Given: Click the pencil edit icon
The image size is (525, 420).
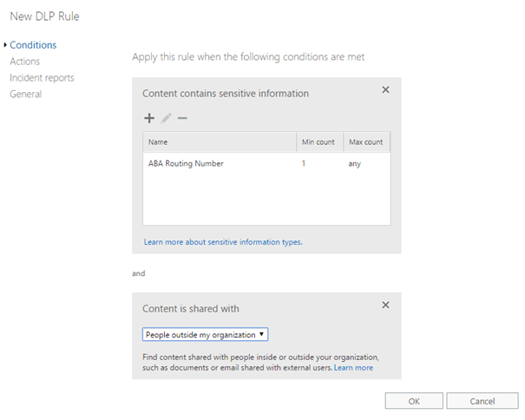Looking at the screenshot, I should pos(167,118).
